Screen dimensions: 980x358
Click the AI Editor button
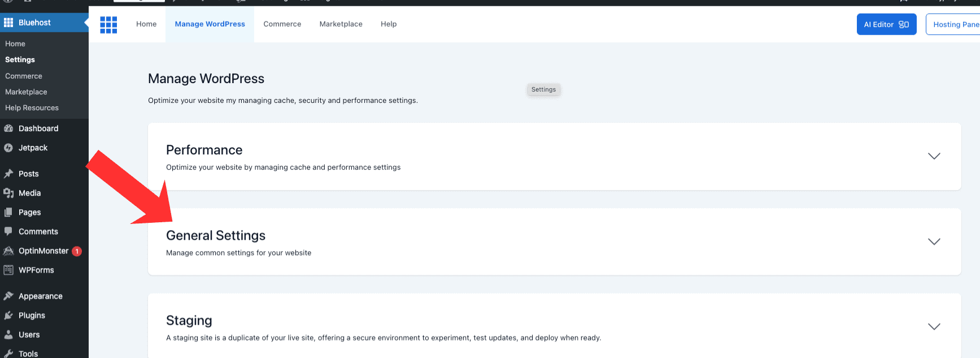coord(886,24)
